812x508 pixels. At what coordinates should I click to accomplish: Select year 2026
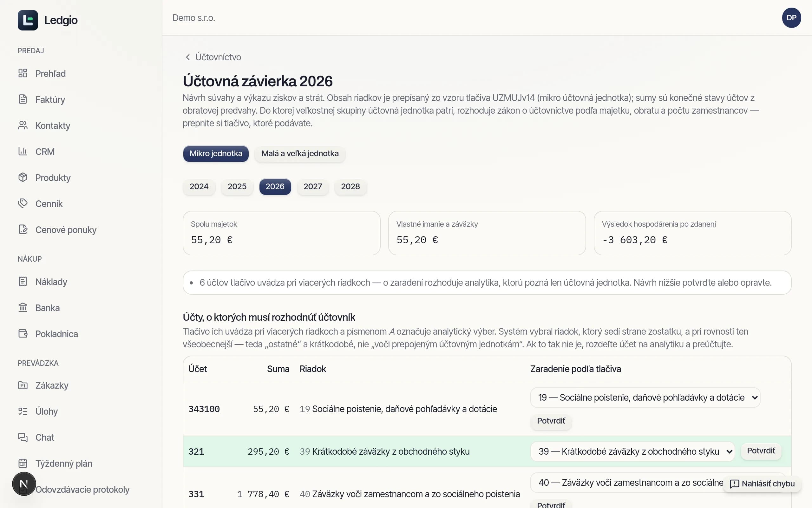275,186
